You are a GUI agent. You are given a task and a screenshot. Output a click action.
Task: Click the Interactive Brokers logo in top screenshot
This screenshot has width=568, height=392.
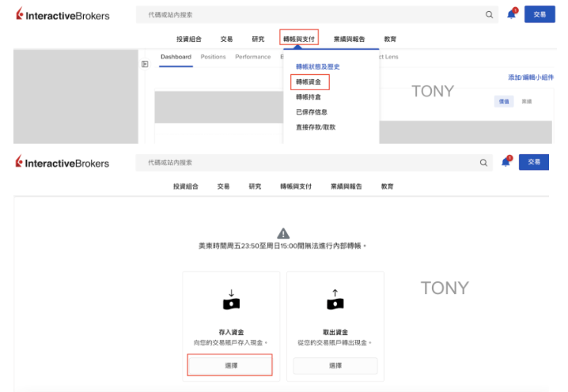(x=62, y=14)
